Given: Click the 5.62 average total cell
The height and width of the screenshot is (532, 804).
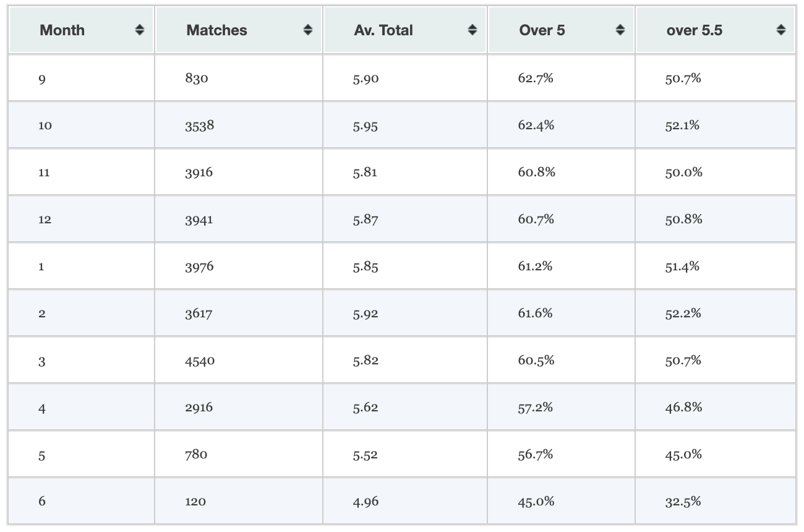Looking at the screenshot, I should click(366, 408).
